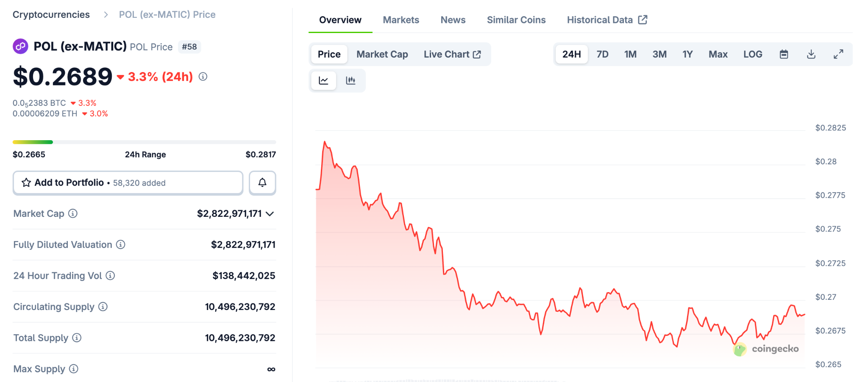Image resolution: width=868 pixels, height=382 pixels.
Task: Select the line chart view icon
Action: pyautogui.click(x=323, y=80)
